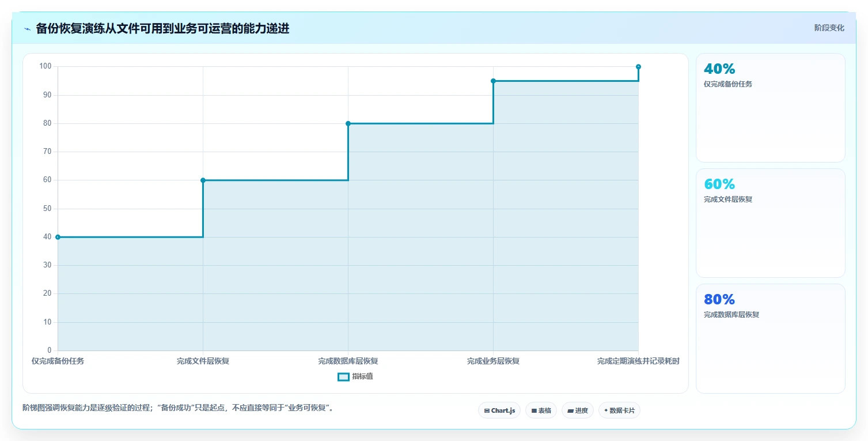Click the x-axis label 仅完成备份任务
The image size is (868, 441).
58,361
